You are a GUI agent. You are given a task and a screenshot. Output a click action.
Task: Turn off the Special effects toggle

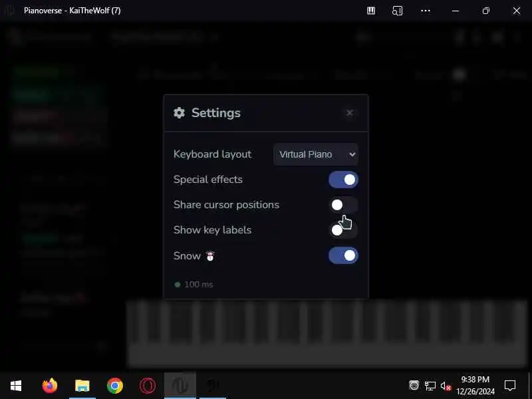click(x=343, y=180)
